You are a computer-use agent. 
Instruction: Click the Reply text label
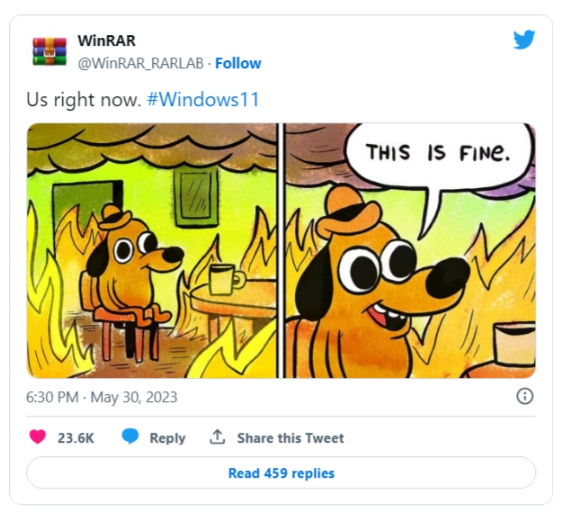[x=167, y=438]
